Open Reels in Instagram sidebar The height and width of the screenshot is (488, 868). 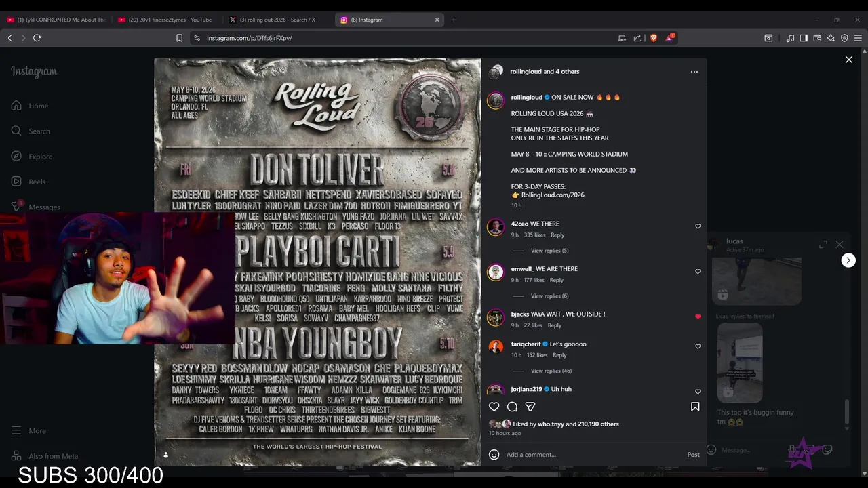pyautogui.click(x=28, y=182)
